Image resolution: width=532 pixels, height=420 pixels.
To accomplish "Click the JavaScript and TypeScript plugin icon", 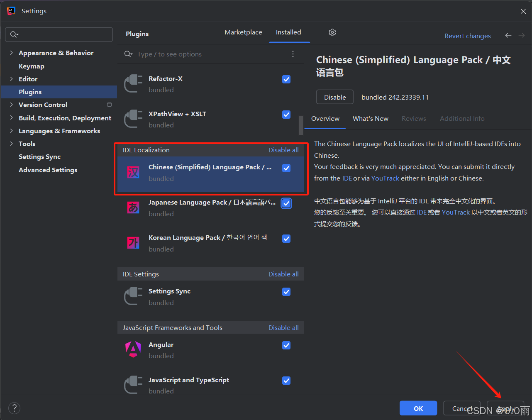I will (x=133, y=385).
